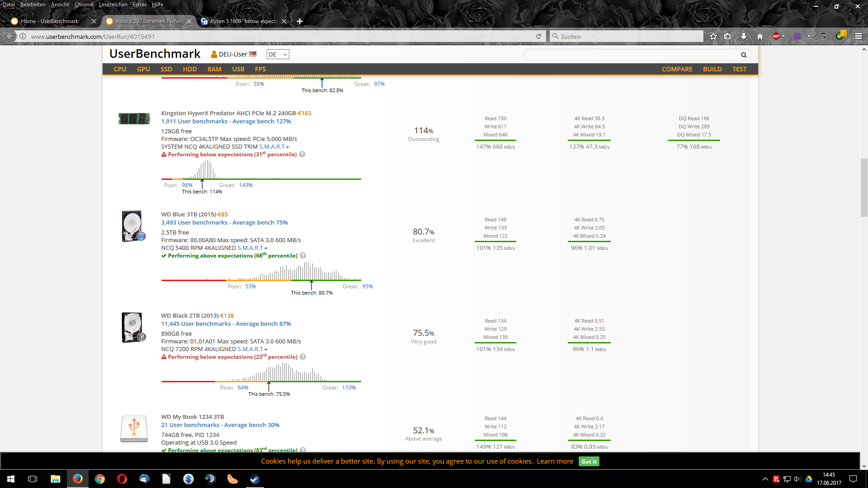868x488 pixels.
Task: Open the SSD navigation tab
Action: (x=166, y=69)
